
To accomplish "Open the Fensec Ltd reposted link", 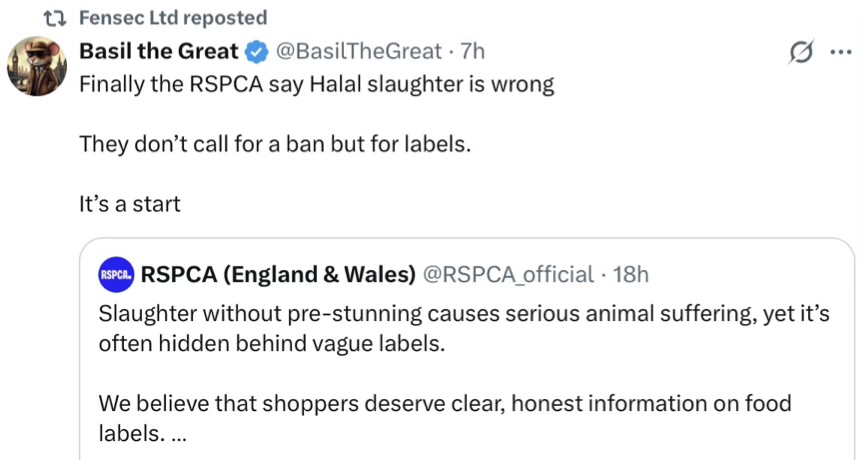I will [172, 17].
